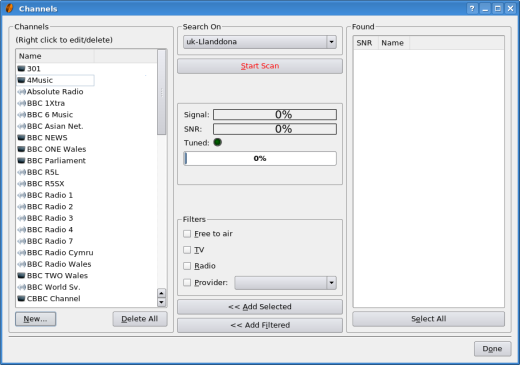Click the radio icon beside BBC Radio 2
This screenshot has height=365, width=520.
(21, 207)
